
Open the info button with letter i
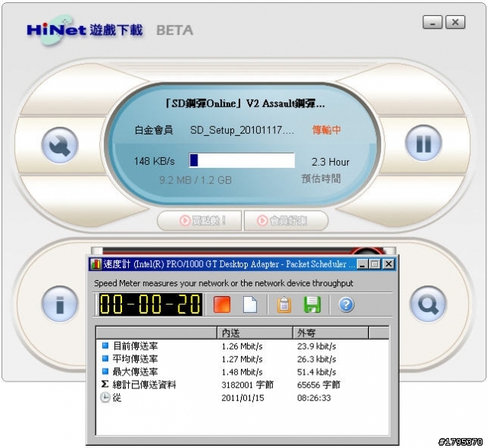click(59, 304)
